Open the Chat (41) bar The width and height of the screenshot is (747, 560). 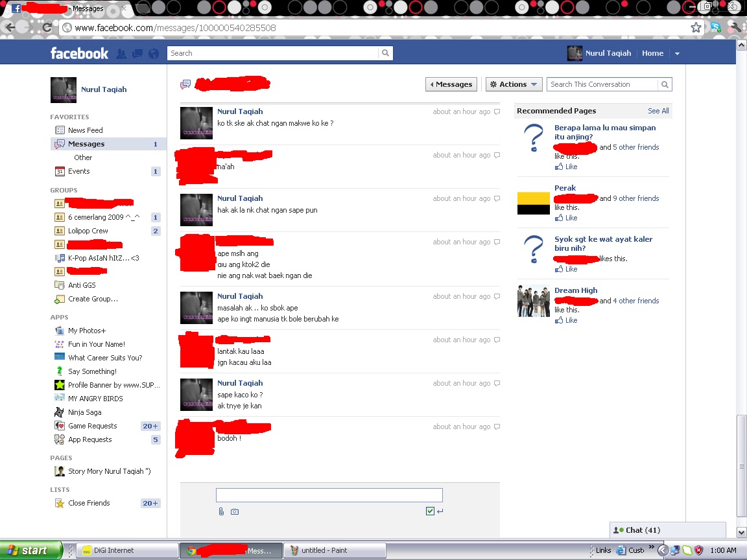click(667, 530)
